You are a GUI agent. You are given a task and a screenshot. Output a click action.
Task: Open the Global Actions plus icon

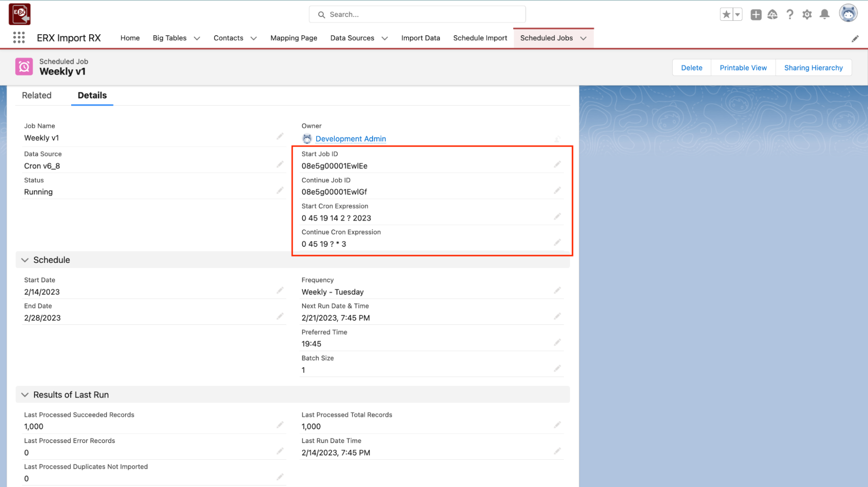tap(756, 14)
